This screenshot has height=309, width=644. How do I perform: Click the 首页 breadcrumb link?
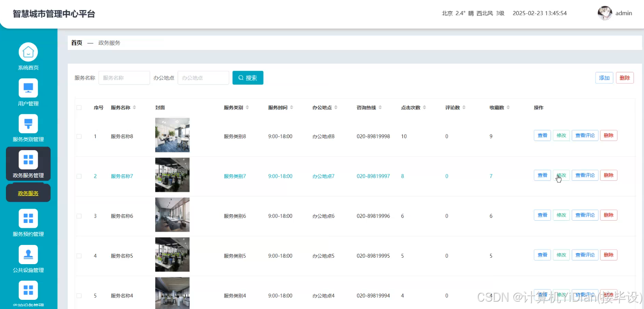77,43
